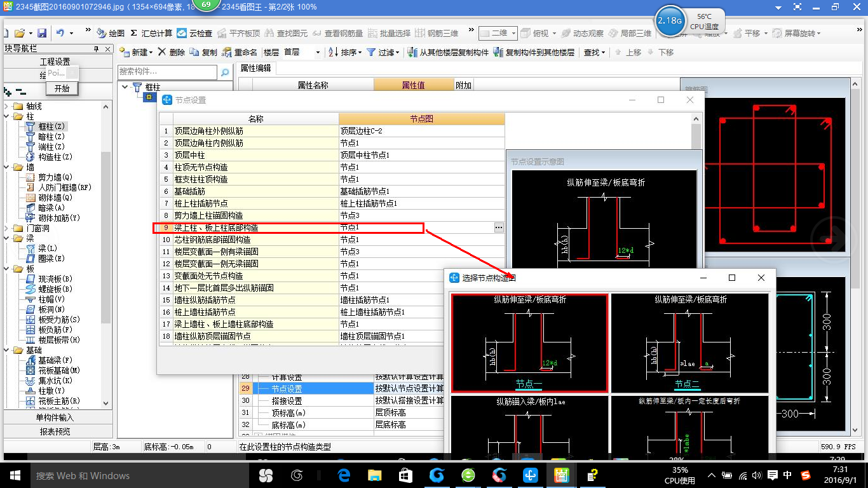Open File Explorer in taskbar
868x488 pixels.
click(375, 475)
